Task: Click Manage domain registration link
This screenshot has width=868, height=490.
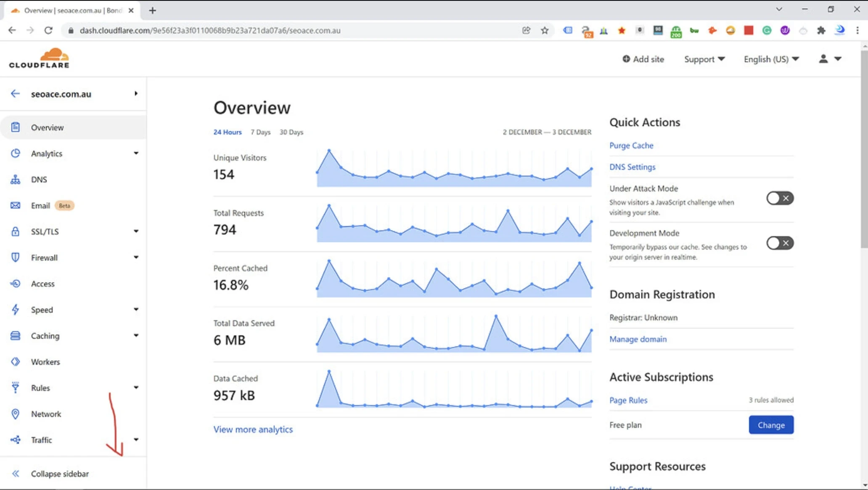Action: point(638,339)
